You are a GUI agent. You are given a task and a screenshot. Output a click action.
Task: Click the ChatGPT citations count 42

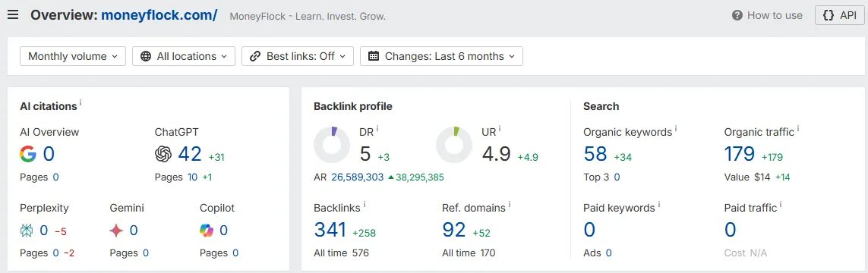coord(189,154)
